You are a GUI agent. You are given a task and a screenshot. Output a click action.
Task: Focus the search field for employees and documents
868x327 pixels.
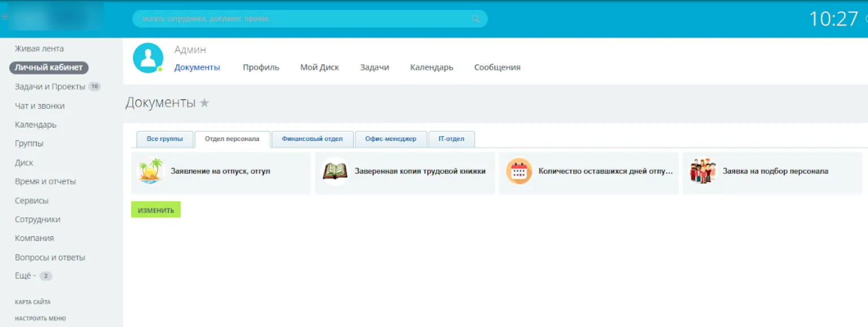tap(310, 19)
